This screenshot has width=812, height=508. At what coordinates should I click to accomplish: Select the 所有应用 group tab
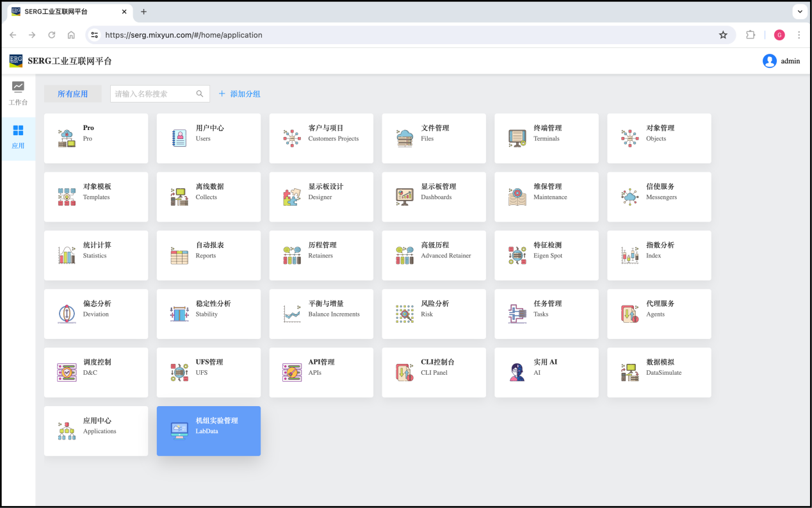coord(73,94)
